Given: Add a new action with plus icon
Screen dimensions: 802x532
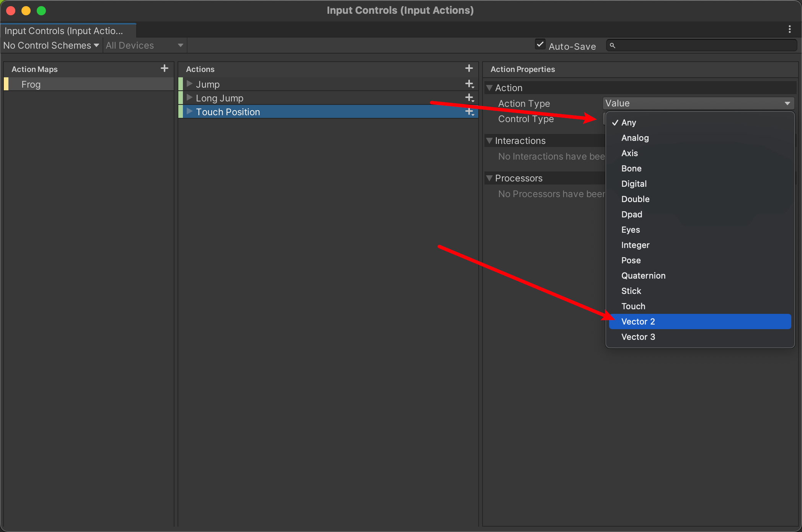Looking at the screenshot, I should pyautogui.click(x=469, y=69).
